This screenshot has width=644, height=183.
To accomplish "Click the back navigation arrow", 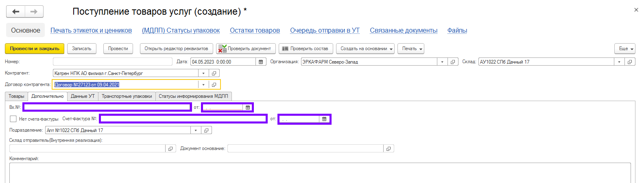I will click(x=16, y=12).
